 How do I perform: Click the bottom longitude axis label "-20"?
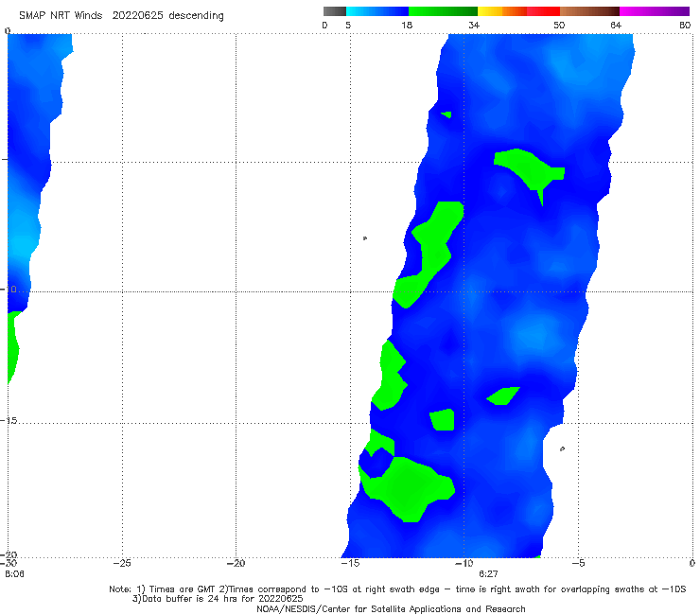click(236, 564)
